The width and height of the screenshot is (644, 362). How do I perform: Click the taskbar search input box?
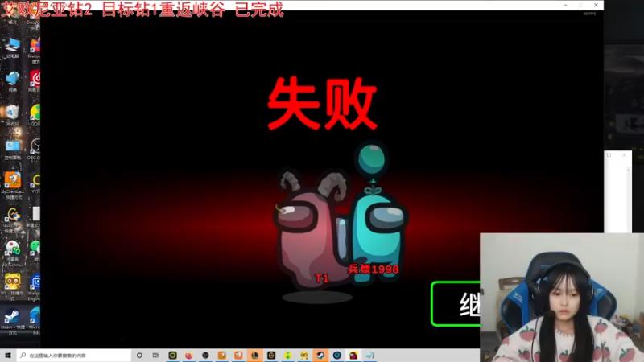pyautogui.click(x=74, y=356)
